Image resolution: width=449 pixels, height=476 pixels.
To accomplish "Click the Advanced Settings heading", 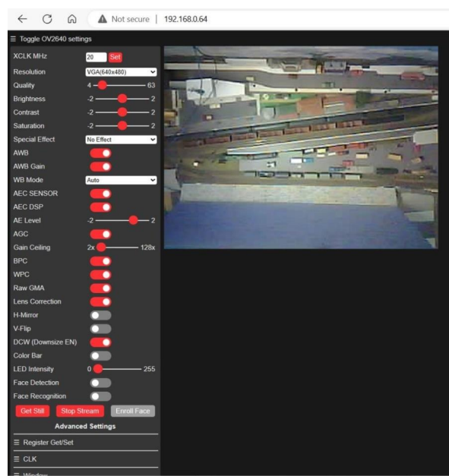I will pyautogui.click(x=85, y=426).
